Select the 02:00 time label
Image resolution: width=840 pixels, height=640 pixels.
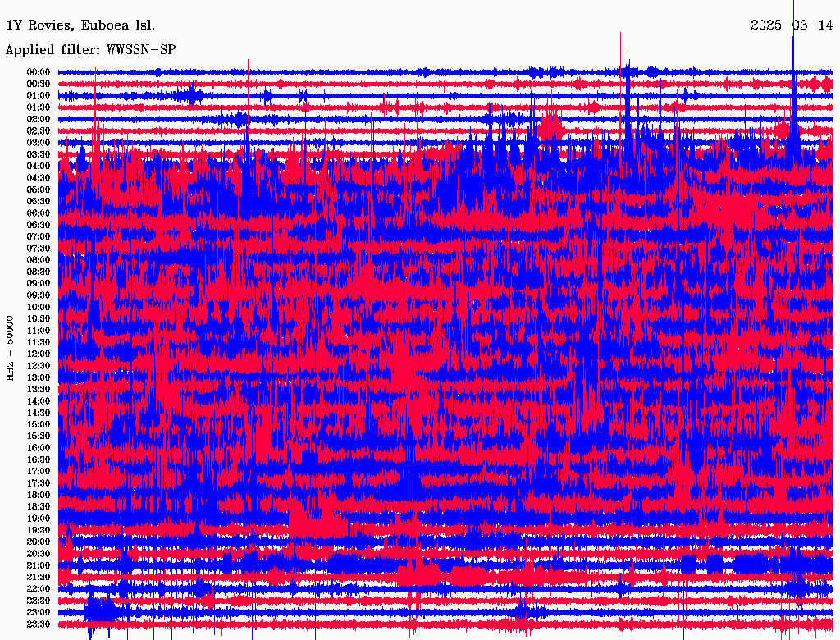pos(38,119)
